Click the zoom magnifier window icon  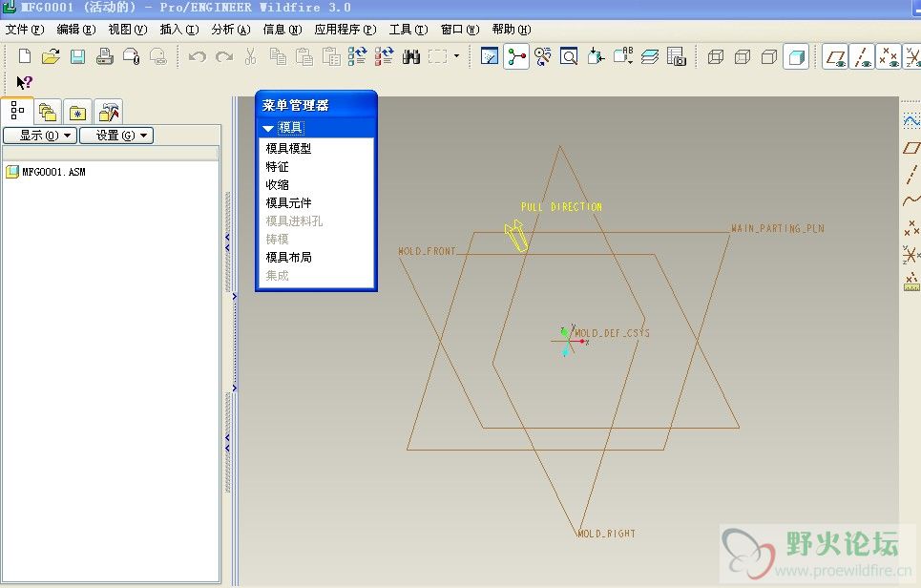click(x=569, y=56)
